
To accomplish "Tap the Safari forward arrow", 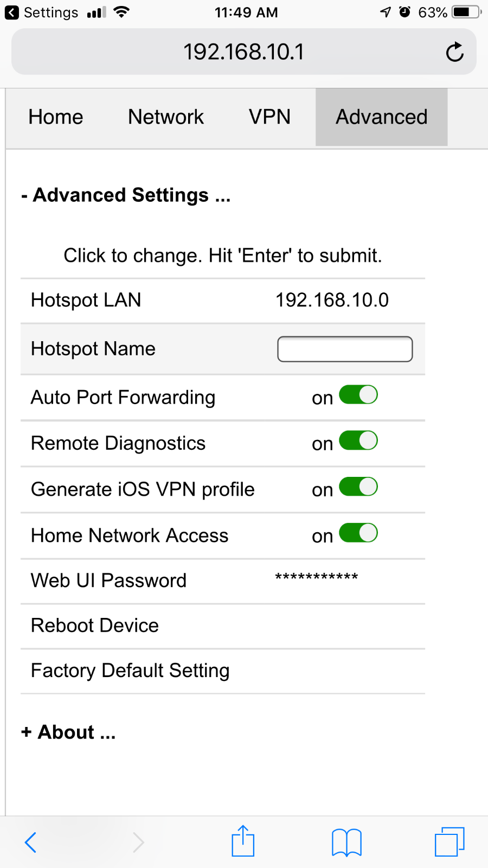I will (138, 843).
